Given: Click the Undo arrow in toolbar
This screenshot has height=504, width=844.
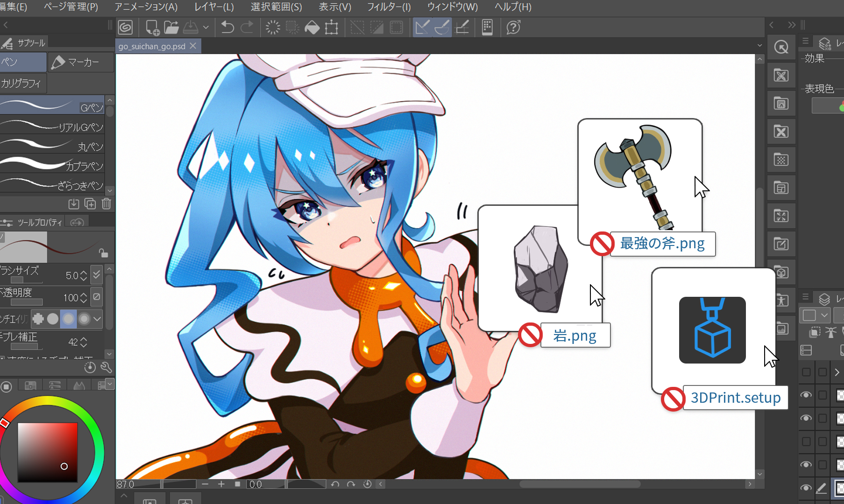Looking at the screenshot, I should click(x=227, y=28).
